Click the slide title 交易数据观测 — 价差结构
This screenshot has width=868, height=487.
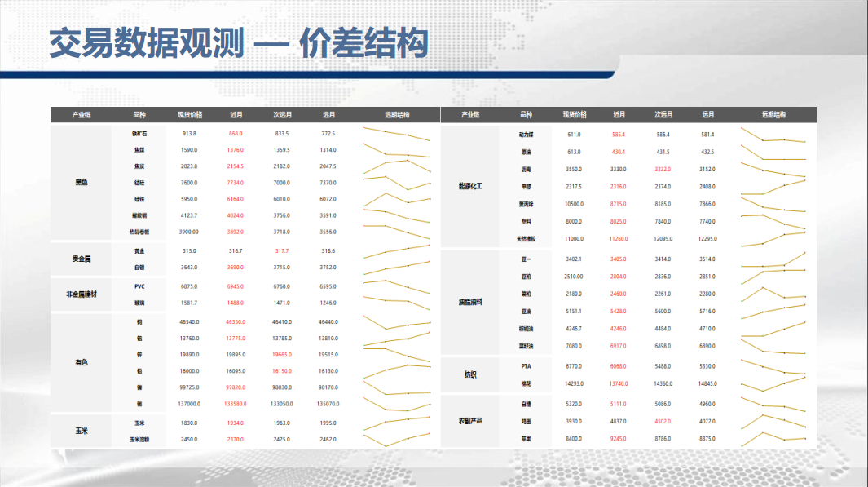239,44
